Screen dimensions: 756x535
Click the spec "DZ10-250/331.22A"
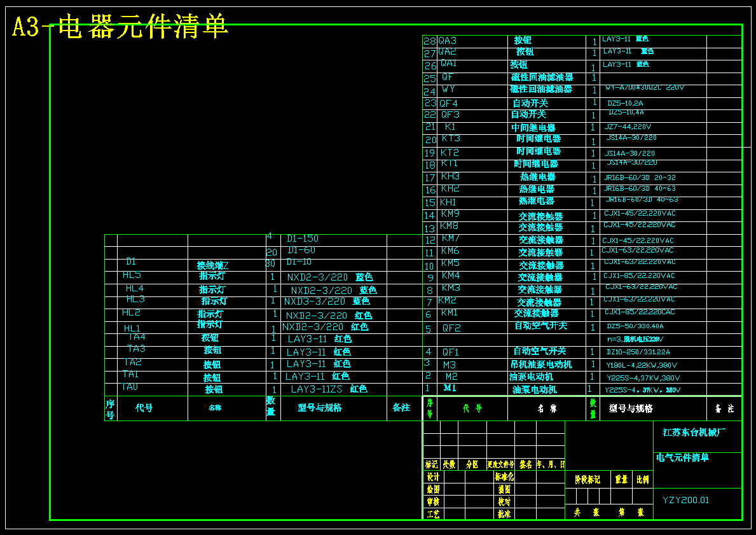pyautogui.click(x=638, y=352)
